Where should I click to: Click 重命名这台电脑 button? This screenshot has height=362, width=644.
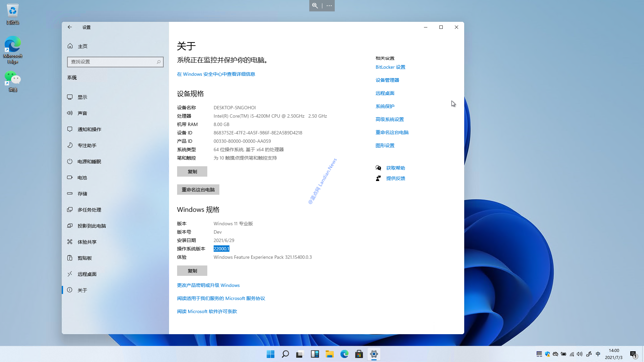pyautogui.click(x=198, y=190)
